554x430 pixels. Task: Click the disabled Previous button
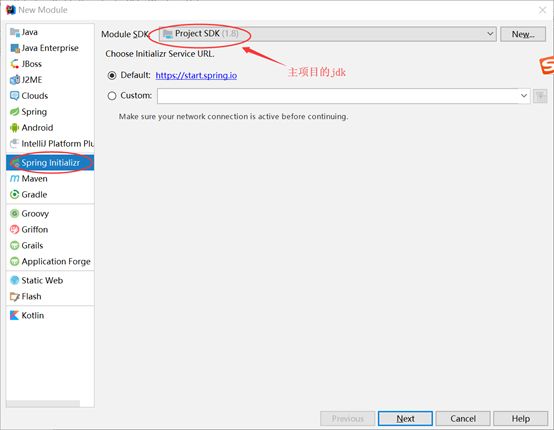click(348, 419)
